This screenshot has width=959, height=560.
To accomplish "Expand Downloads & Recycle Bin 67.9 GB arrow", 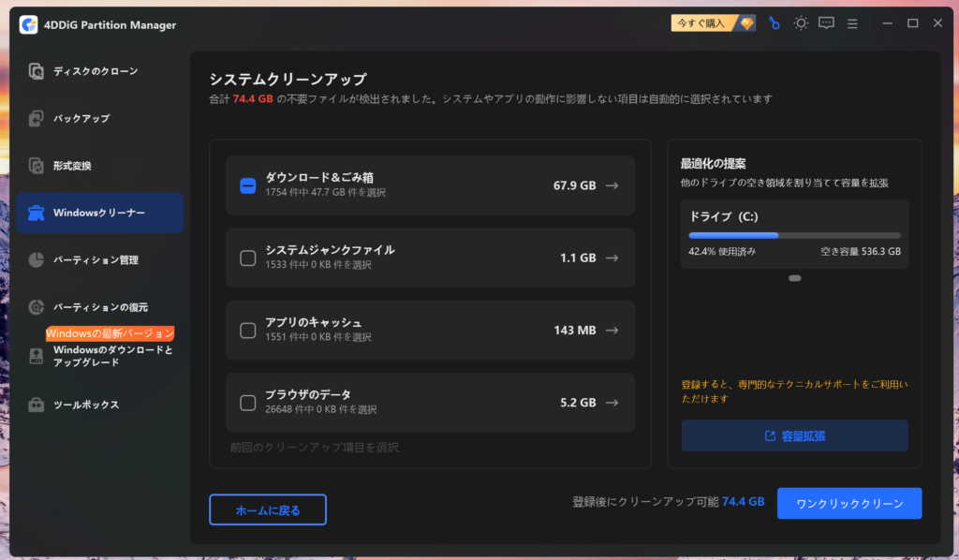I will tap(612, 185).
